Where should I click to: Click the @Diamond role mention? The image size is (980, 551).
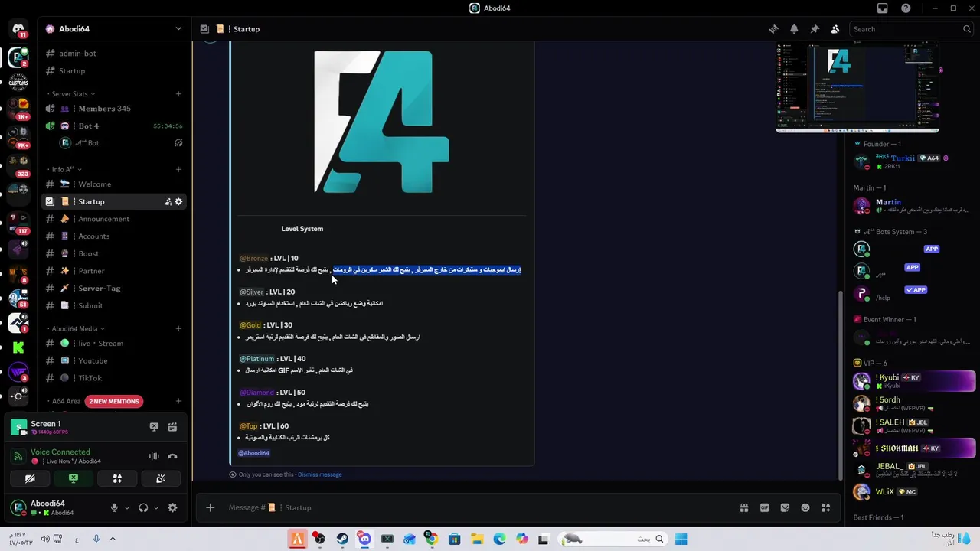256,393
